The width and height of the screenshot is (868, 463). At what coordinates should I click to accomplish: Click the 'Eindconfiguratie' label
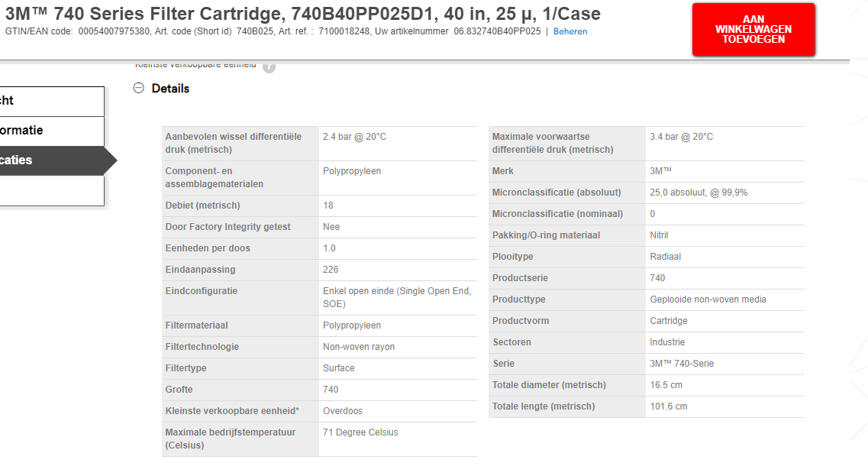(202, 291)
